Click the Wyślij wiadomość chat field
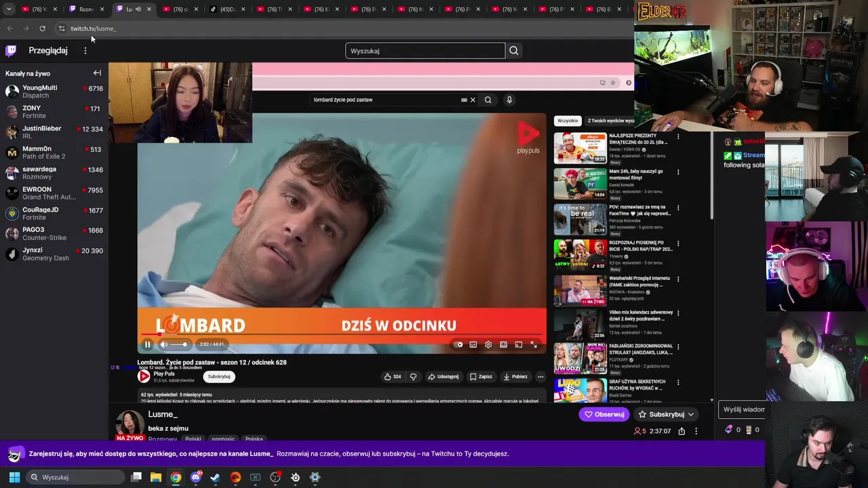Viewport: 868px width, 488px height. (742, 409)
